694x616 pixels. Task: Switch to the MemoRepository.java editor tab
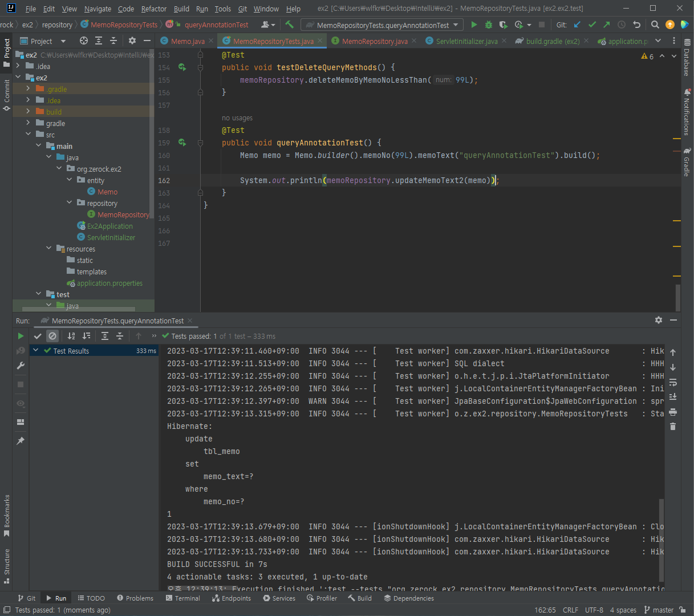pos(374,41)
